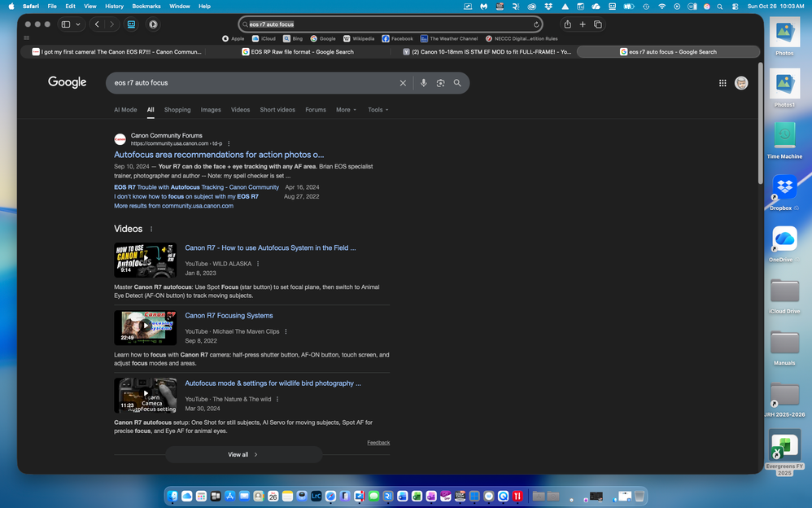
Task: Expand the three-dot menu on the Videos heading
Action: 151,229
